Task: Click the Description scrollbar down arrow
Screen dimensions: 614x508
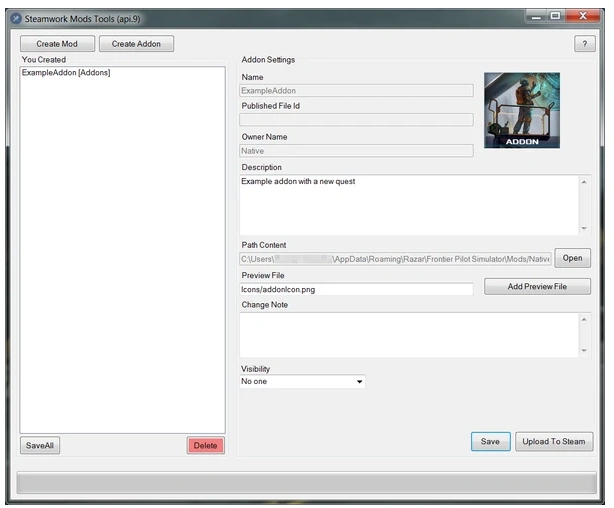Action: 584,228
